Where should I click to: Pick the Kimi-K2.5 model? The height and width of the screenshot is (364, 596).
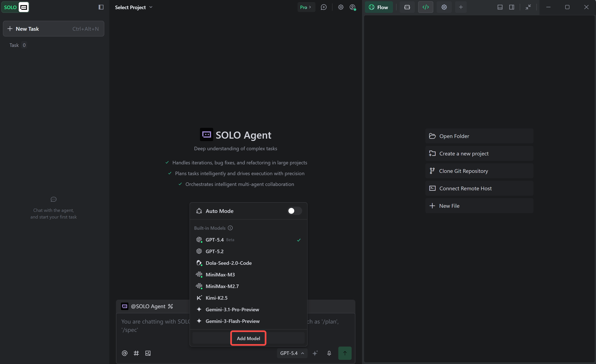tap(248, 298)
